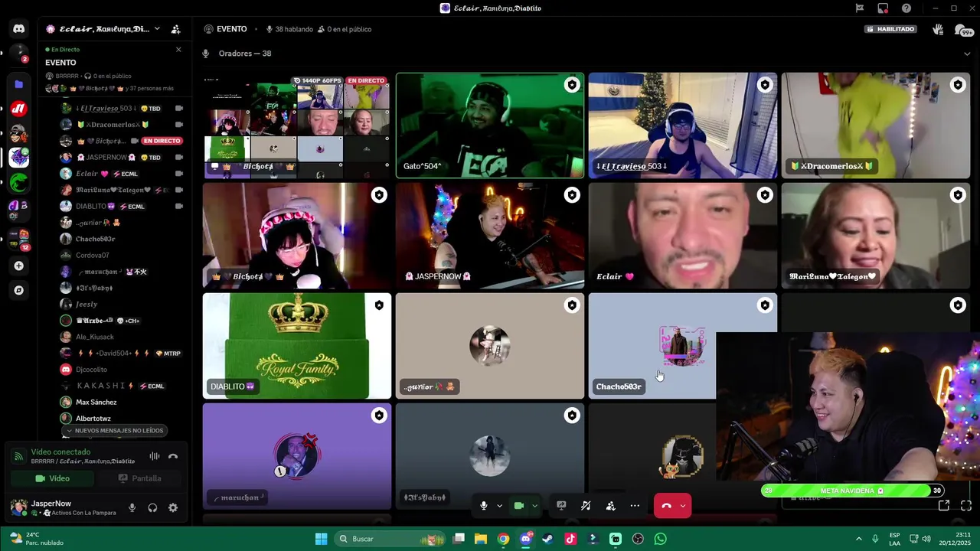Click the EVENTO channel title

(x=231, y=29)
